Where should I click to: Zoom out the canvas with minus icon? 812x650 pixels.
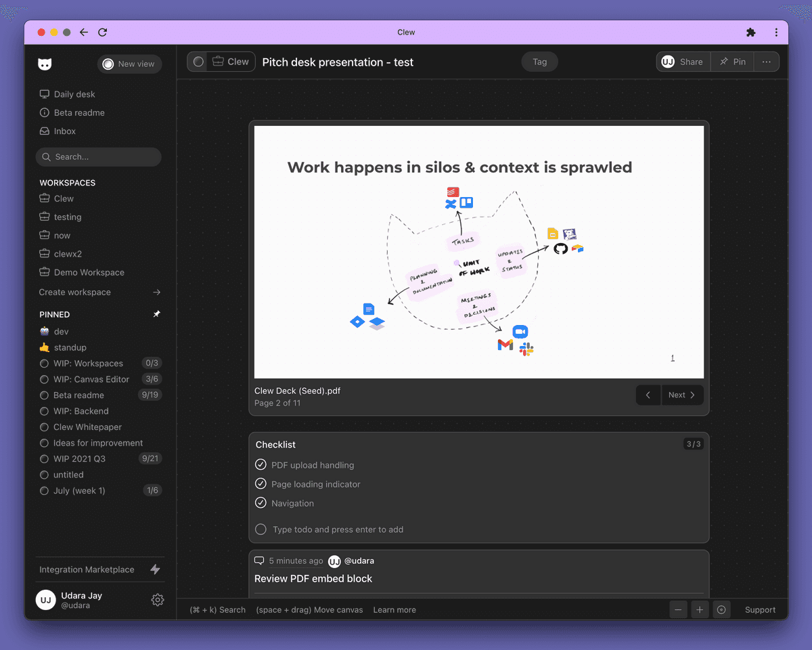679,610
